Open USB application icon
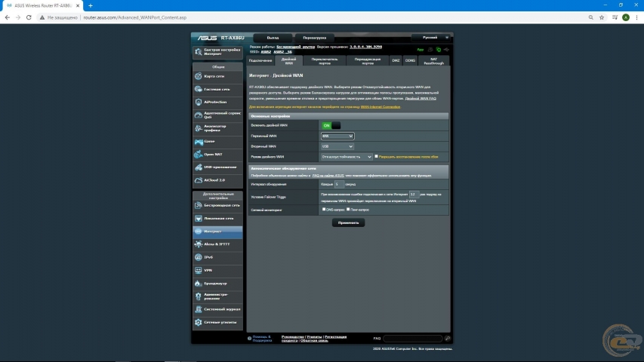This screenshot has width=644, height=362. coord(199,167)
